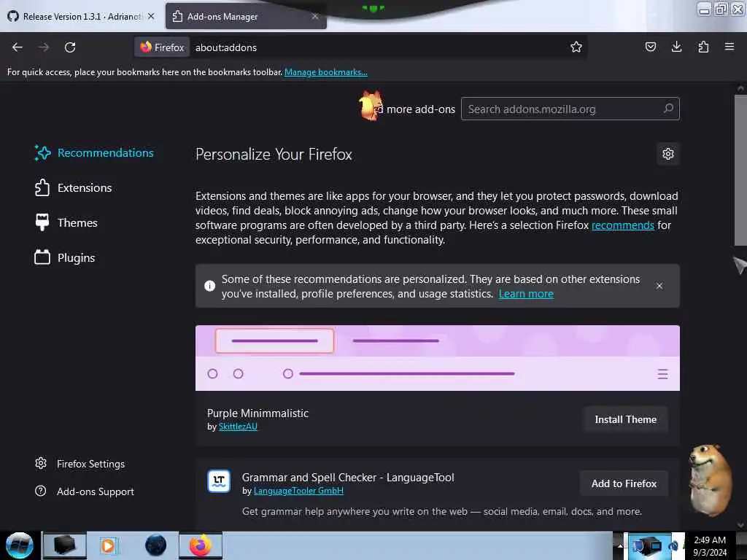Show hidden system tray icons arrow
The image size is (747, 560).
pos(620,546)
